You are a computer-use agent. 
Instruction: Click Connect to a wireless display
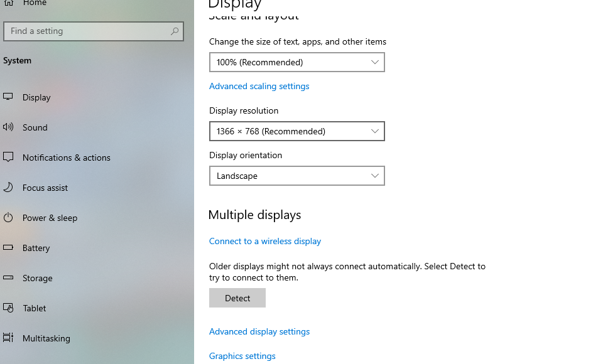tap(264, 241)
